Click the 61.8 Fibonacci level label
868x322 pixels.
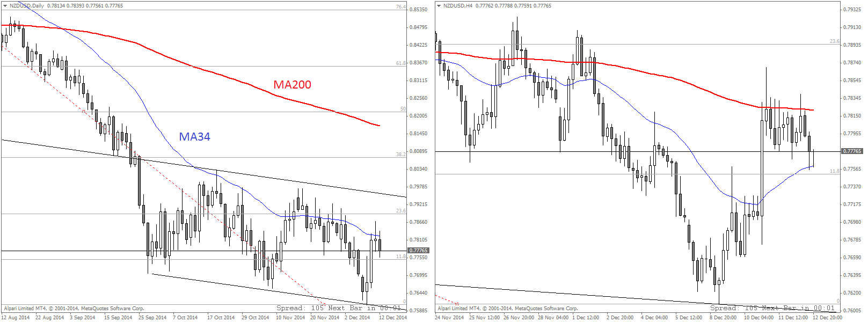400,63
